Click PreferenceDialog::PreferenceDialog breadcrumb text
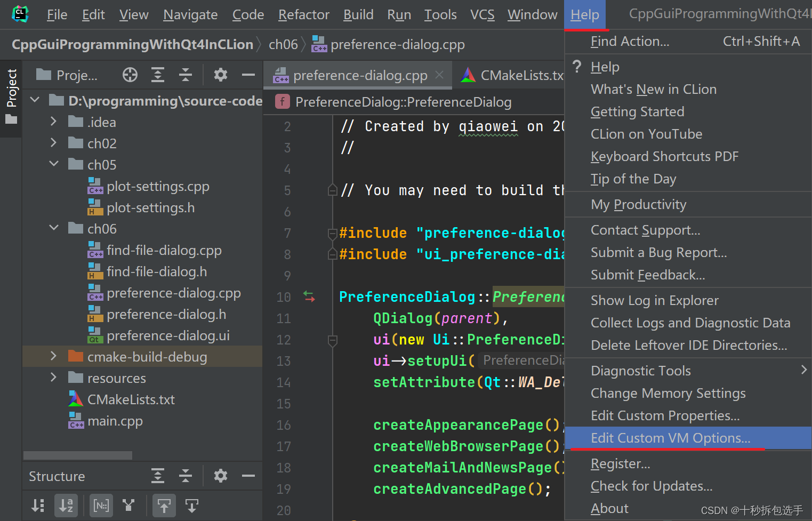This screenshot has height=521, width=812. (x=403, y=101)
